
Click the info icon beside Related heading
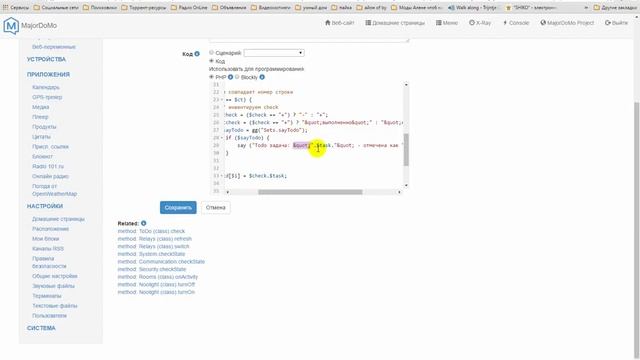(x=143, y=223)
